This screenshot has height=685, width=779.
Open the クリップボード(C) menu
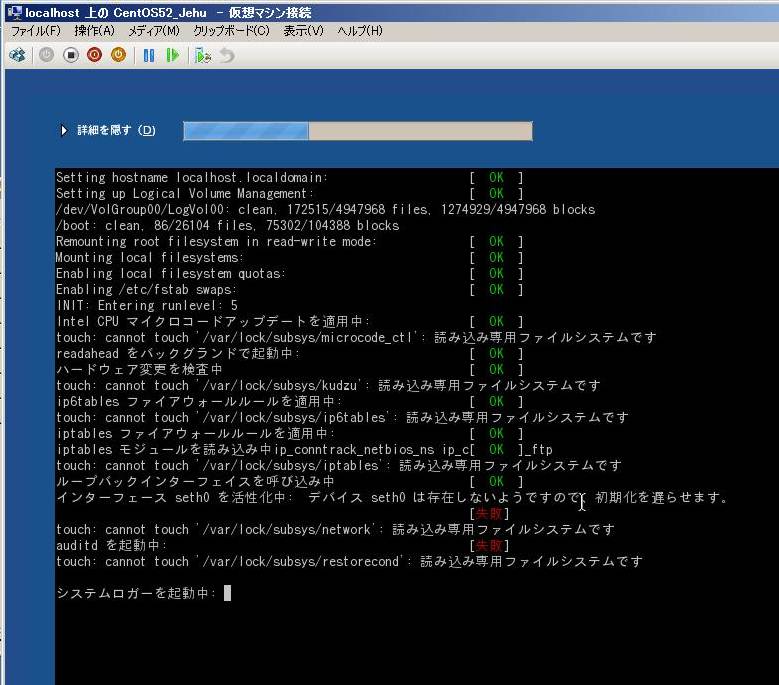[231, 31]
